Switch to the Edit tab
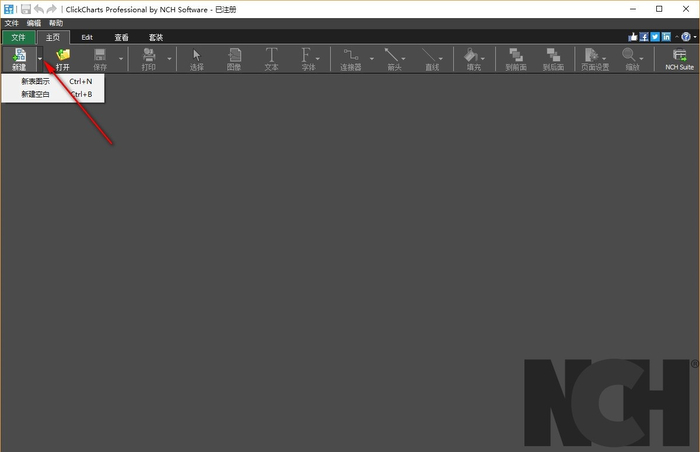 tap(87, 38)
